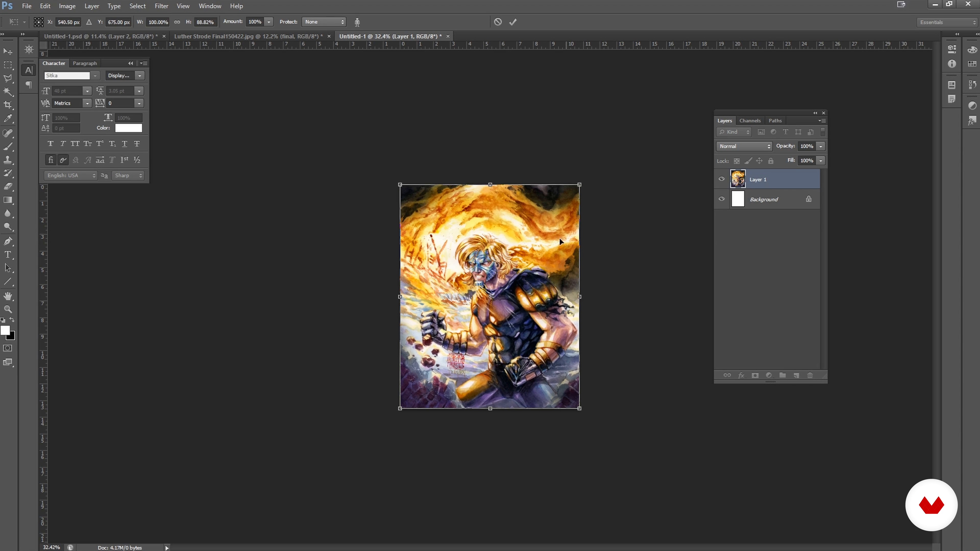Toggle Faux Bold in Character panel

point(51,143)
